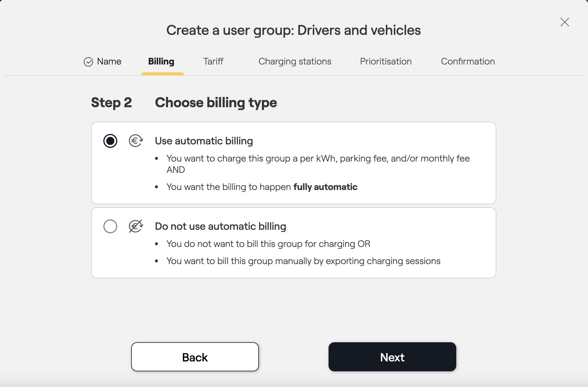Click the bold 'fully automatic' text
Viewport: 588px width, 387px height.
pyautogui.click(x=325, y=187)
